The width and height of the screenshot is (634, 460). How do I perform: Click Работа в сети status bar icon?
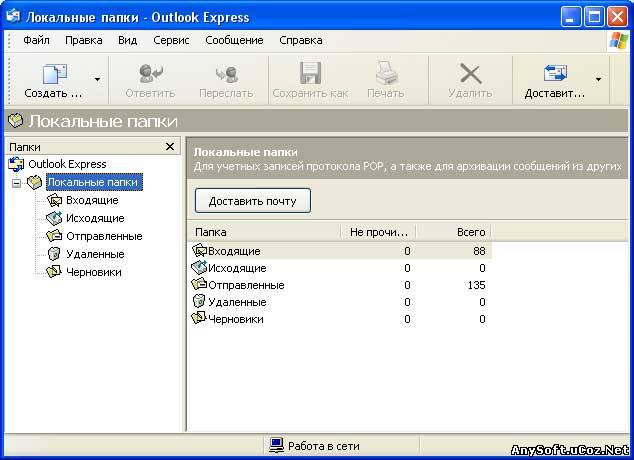(x=277, y=445)
